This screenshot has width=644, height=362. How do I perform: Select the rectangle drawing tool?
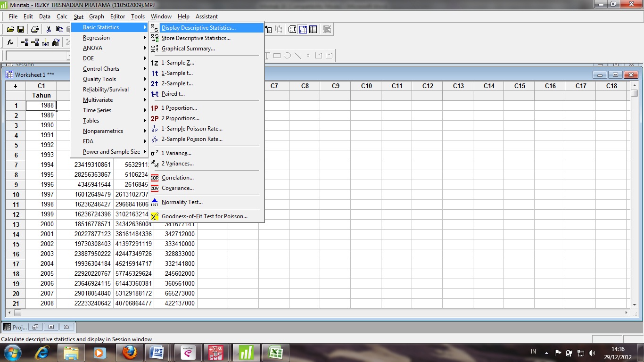pyautogui.click(x=277, y=56)
